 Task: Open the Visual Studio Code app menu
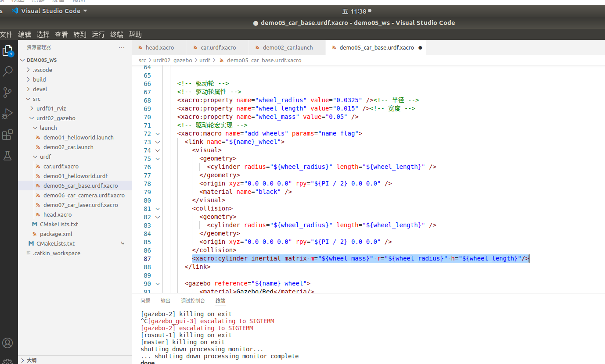click(50, 11)
